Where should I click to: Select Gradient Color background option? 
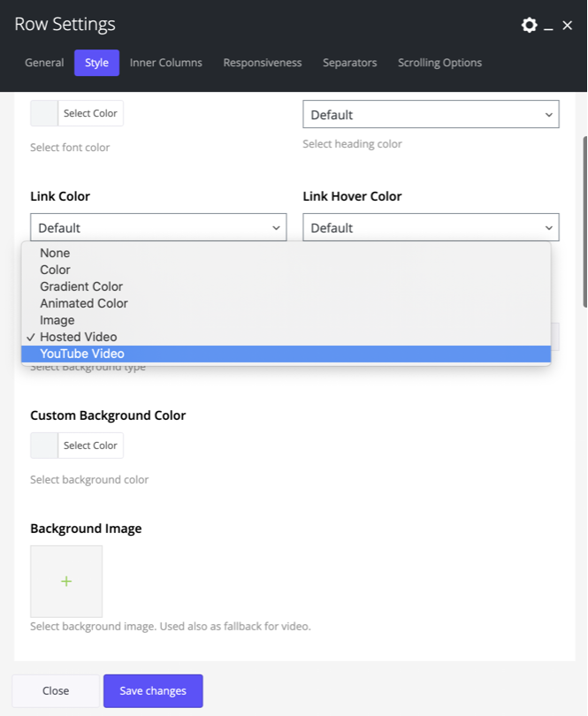pyautogui.click(x=81, y=286)
